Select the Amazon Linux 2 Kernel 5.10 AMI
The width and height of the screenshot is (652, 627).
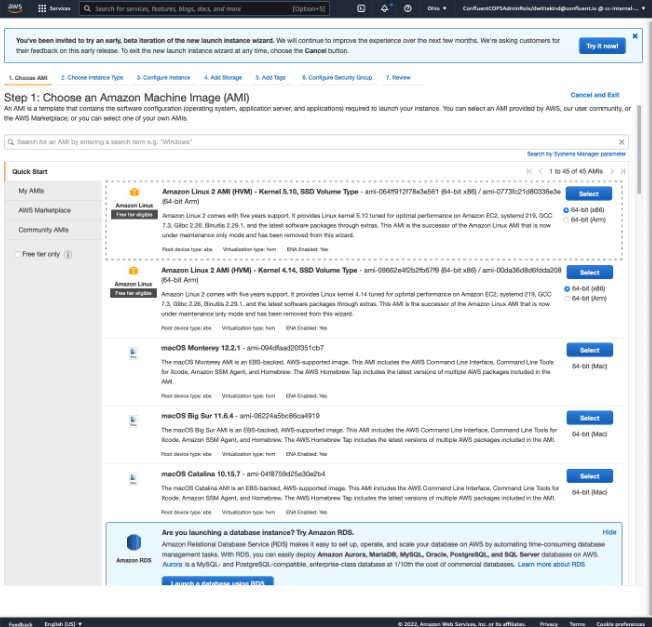tap(589, 194)
